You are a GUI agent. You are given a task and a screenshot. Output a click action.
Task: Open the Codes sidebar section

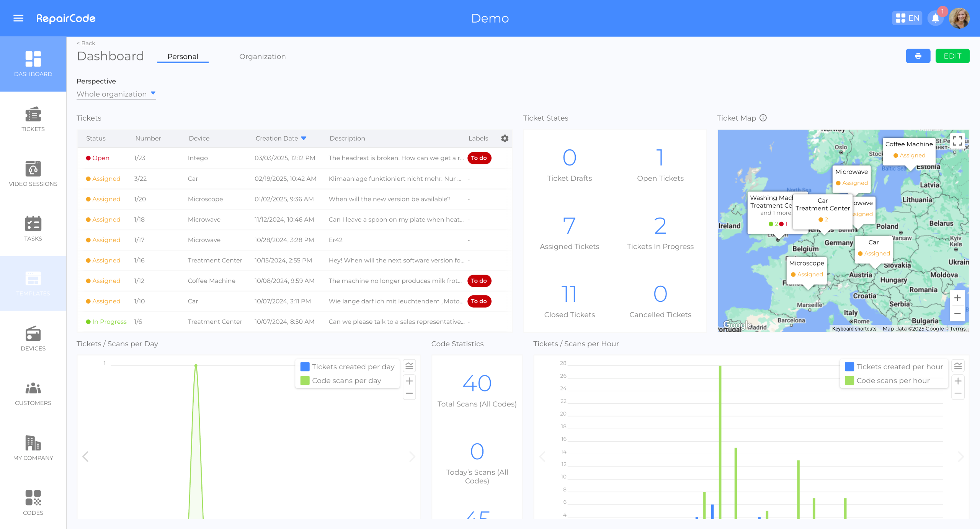coord(33,503)
